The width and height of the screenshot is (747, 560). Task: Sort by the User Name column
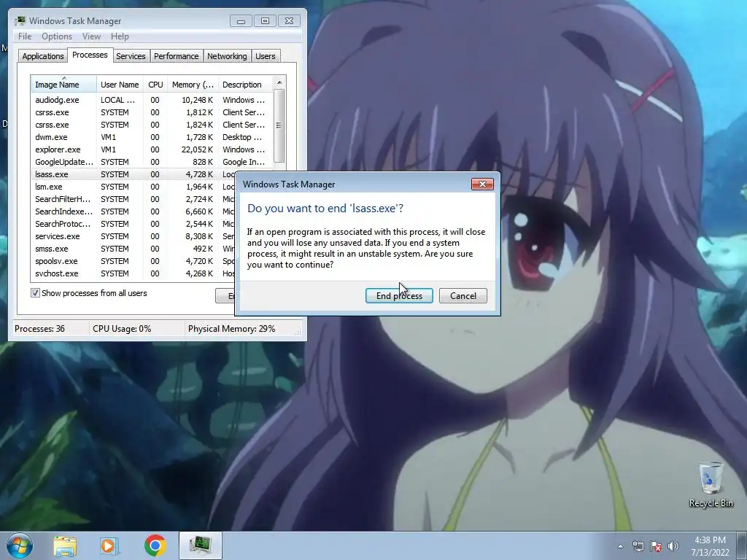120,85
